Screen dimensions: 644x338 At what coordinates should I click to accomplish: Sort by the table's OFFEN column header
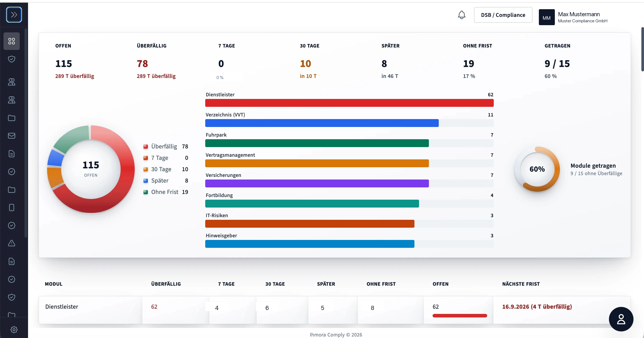coord(441,284)
